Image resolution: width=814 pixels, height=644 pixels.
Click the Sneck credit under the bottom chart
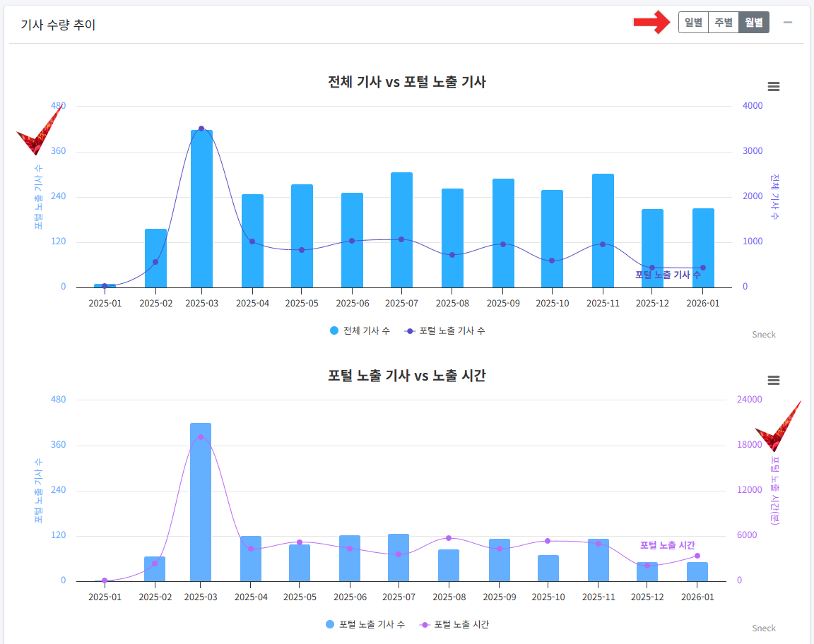point(763,628)
